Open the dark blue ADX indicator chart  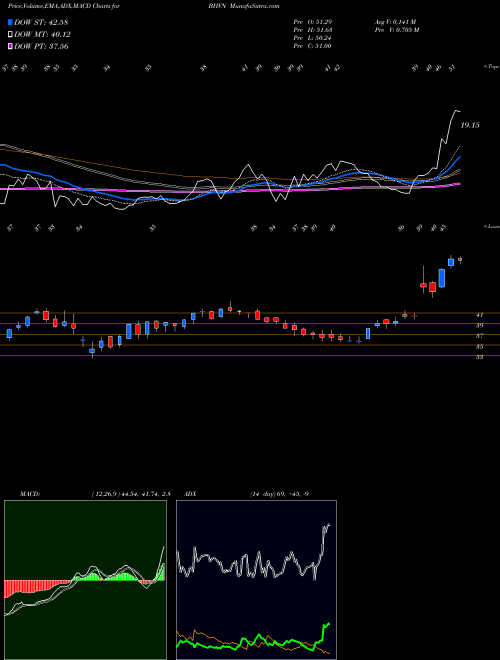[256, 580]
